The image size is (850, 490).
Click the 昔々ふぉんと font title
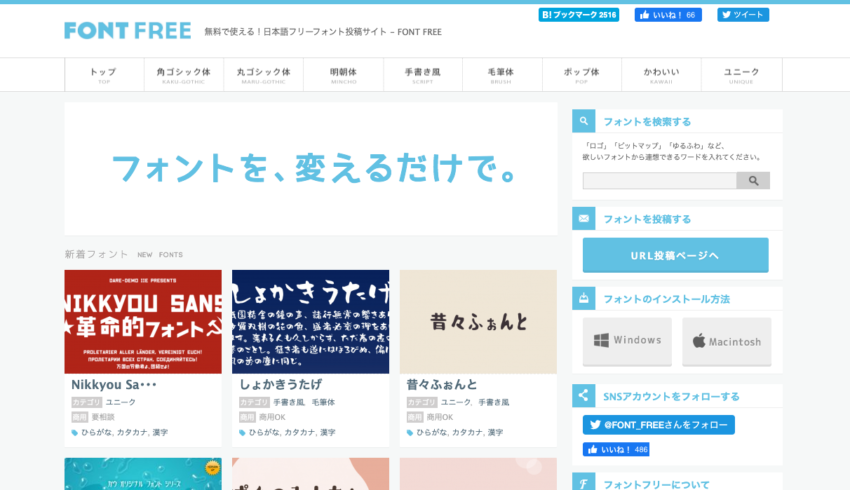click(442, 385)
